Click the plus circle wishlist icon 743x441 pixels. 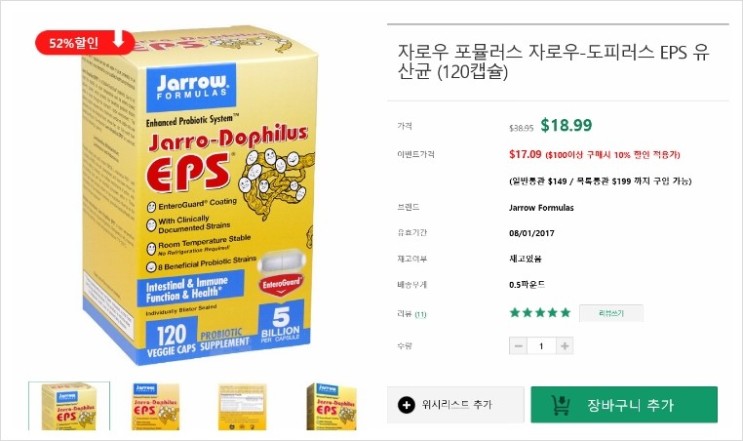pyautogui.click(x=406, y=405)
